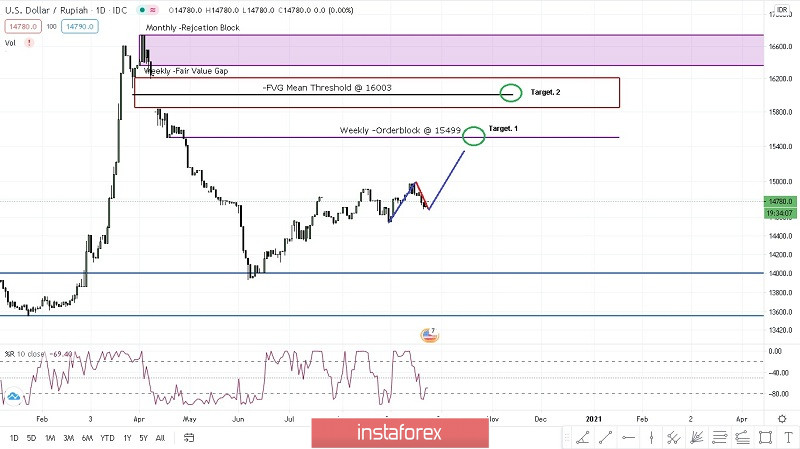The width and height of the screenshot is (800, 449).
Task: Click the market status green dot
Action: click(142, 10)
